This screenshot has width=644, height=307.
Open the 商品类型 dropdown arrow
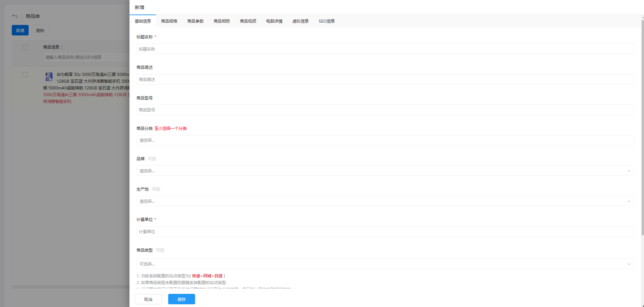coord(629,264)
